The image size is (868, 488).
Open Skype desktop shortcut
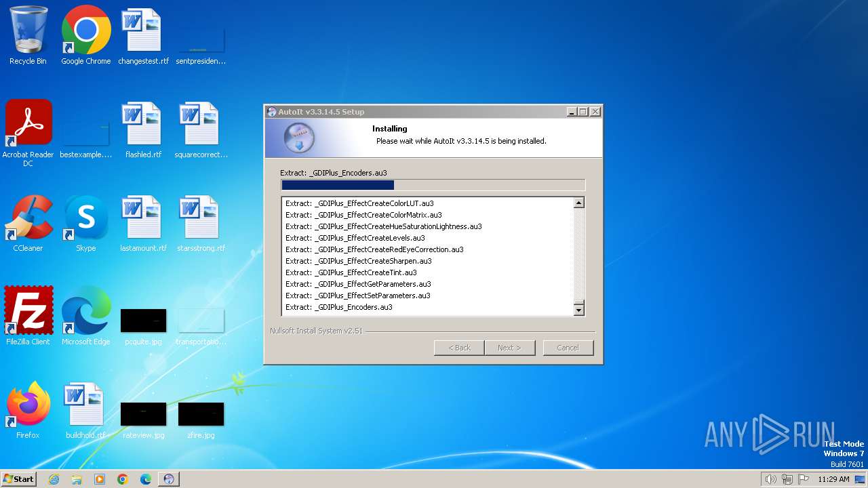(x=86, y=224)
